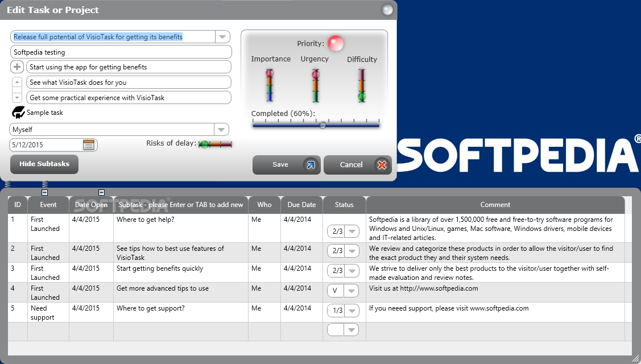Adjust the Importance slider

[270, 85]
